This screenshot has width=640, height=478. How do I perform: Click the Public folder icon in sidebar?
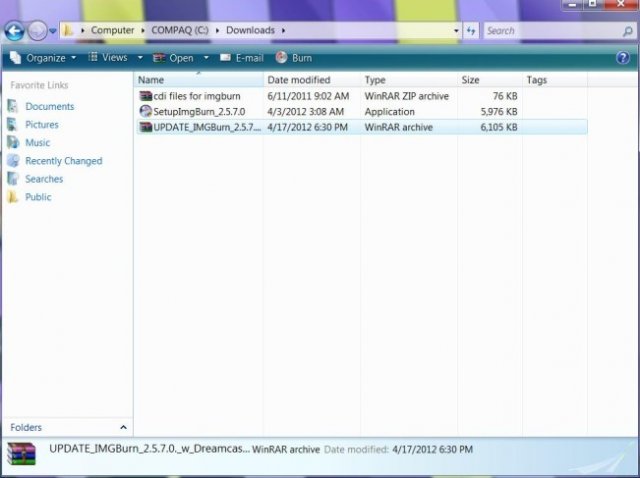(x=13, y=197)
